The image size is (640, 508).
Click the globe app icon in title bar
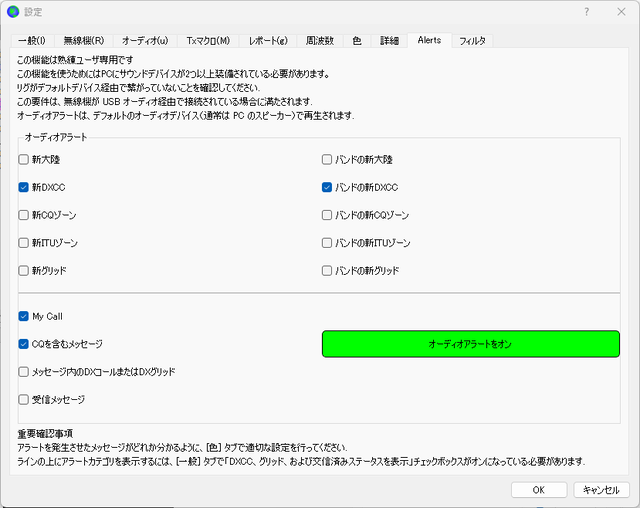click(13, 12)
